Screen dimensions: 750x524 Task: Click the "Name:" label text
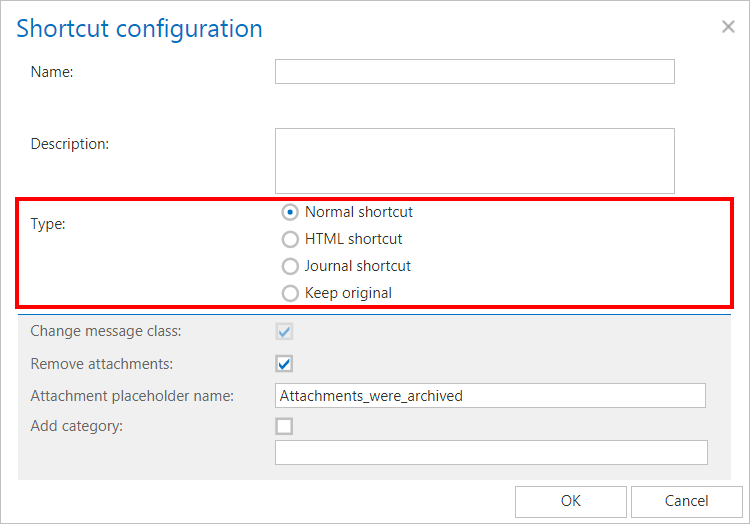(x=52, y=71)
